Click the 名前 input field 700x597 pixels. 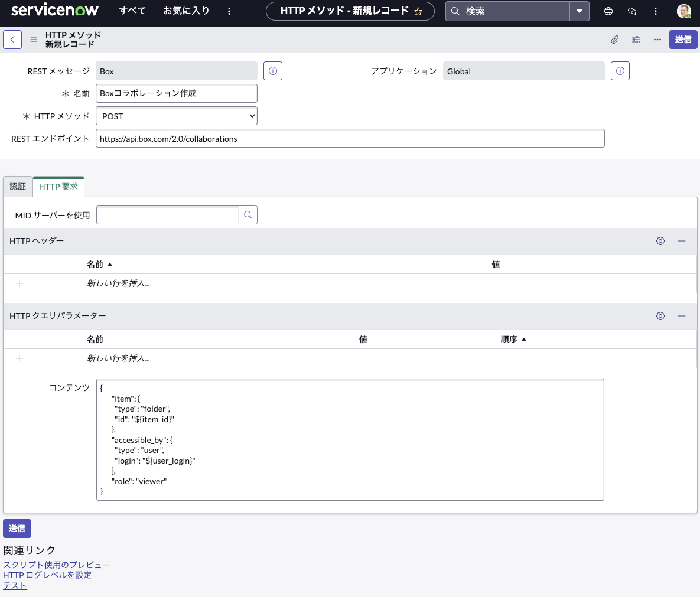(x=177, y=93)
